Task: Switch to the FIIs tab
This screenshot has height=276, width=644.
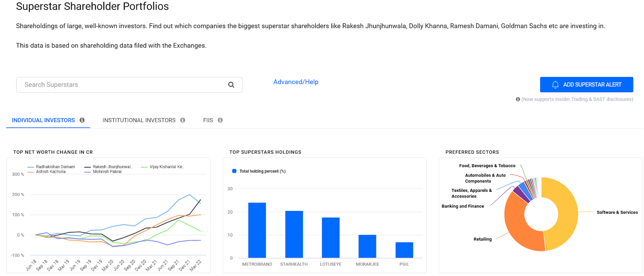Action: coord(208,120)
